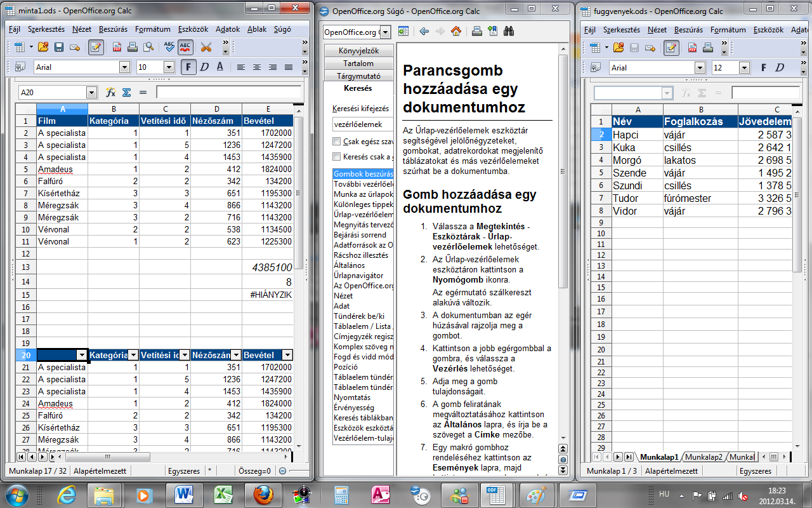Open Beszúrás menu in minta1.ods
Image resolution: width=812 pixels, height=508 pixels.
pyautogui.click(x=113, y=29)
